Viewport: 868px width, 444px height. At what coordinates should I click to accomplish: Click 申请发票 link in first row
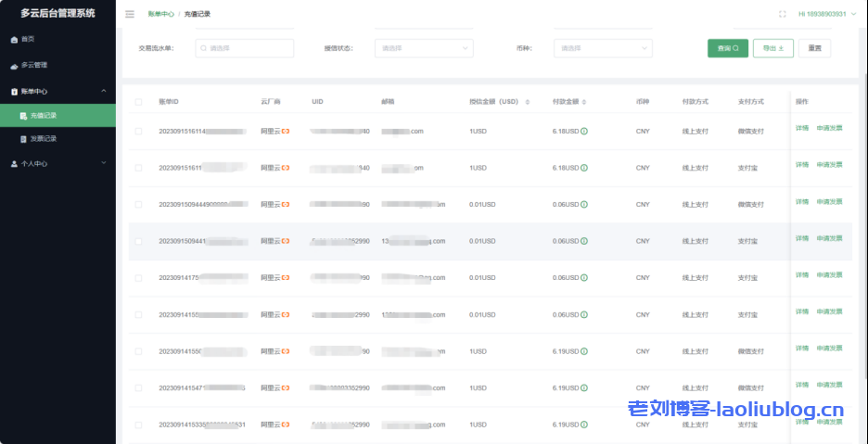[x=829, y=128]
